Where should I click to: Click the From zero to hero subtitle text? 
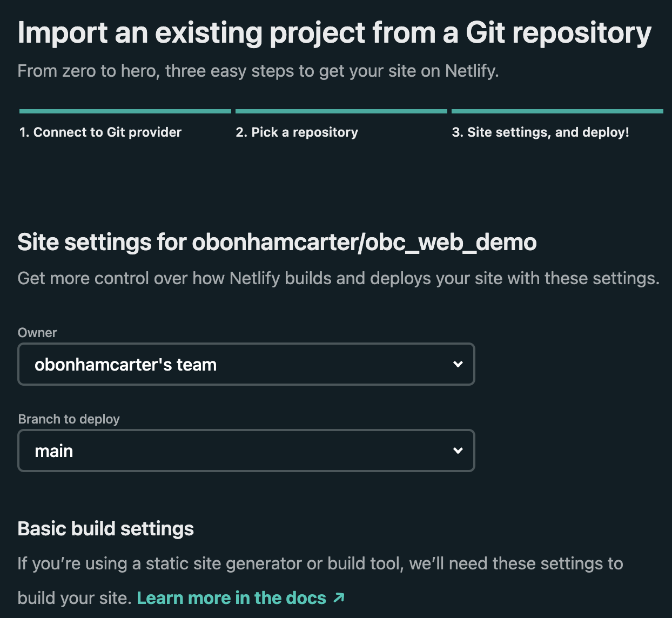(258, 71)
